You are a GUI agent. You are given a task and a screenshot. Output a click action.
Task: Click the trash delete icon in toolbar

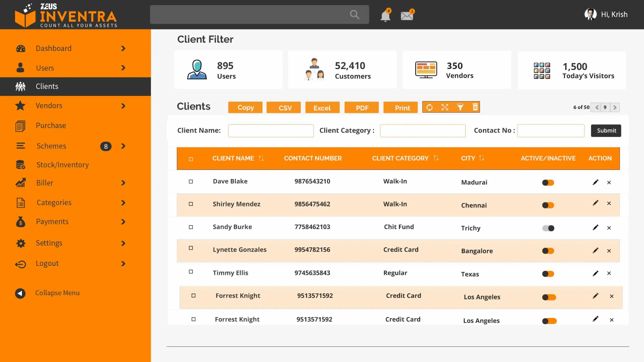475,107
